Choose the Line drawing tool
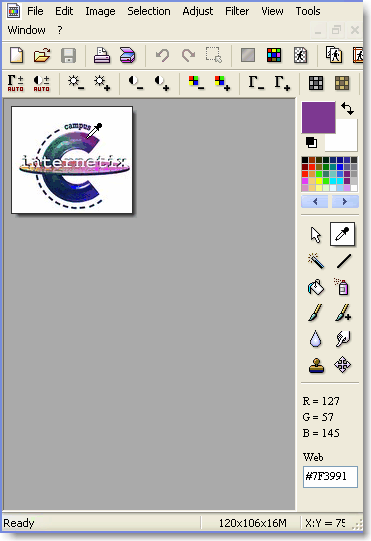 (x=343, y=261)
